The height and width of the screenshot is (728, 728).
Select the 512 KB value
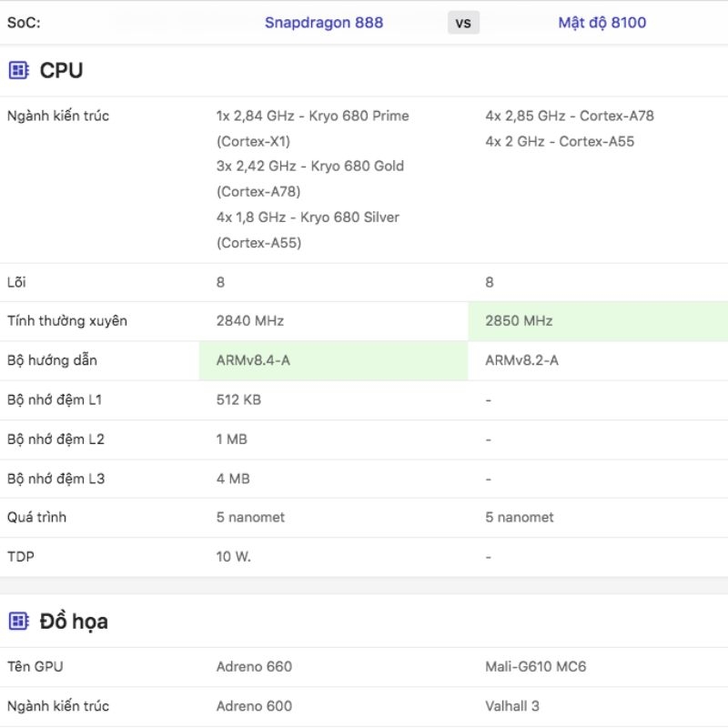click(238, 399)
